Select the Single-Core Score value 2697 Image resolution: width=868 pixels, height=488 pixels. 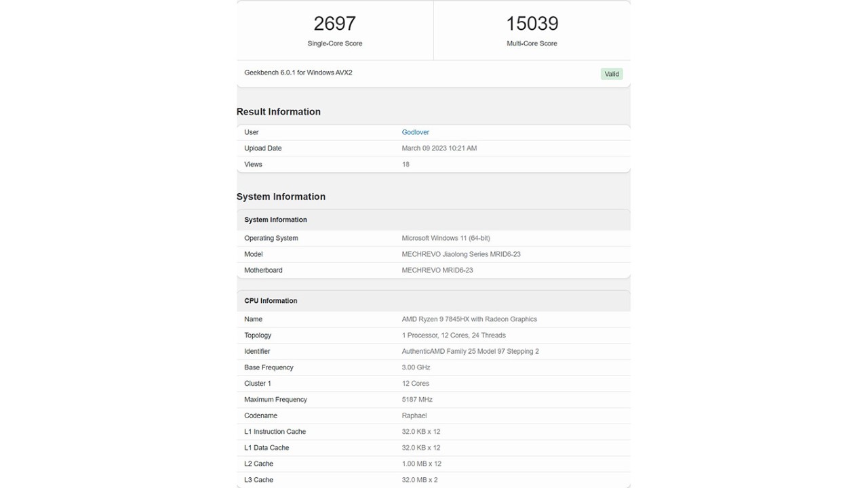pos(335,23)
